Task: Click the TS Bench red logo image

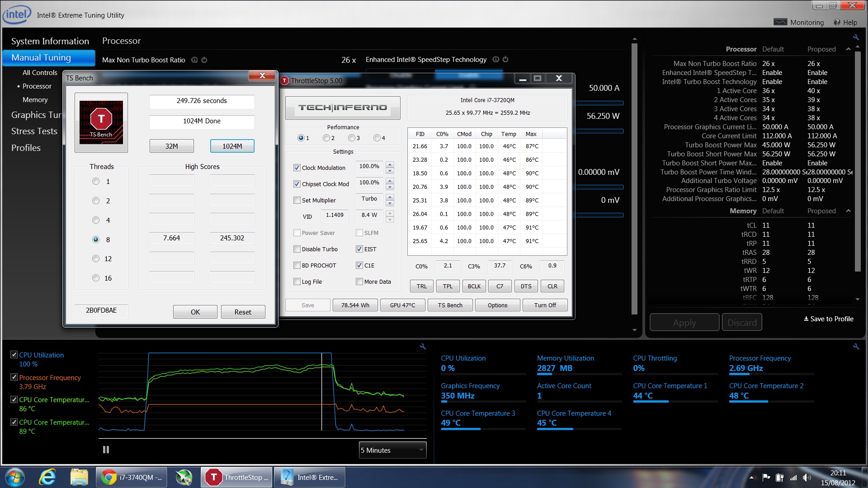Action: click(x=101, y=122)
